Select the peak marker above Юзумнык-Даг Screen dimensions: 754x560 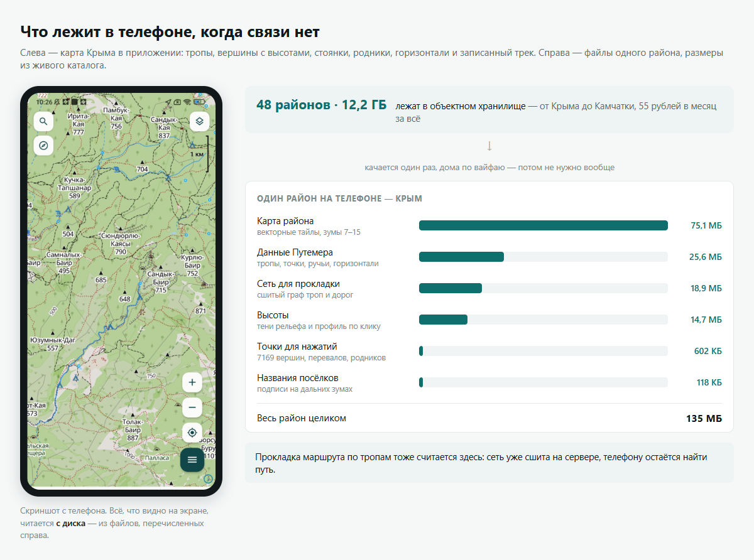point(53,333)
